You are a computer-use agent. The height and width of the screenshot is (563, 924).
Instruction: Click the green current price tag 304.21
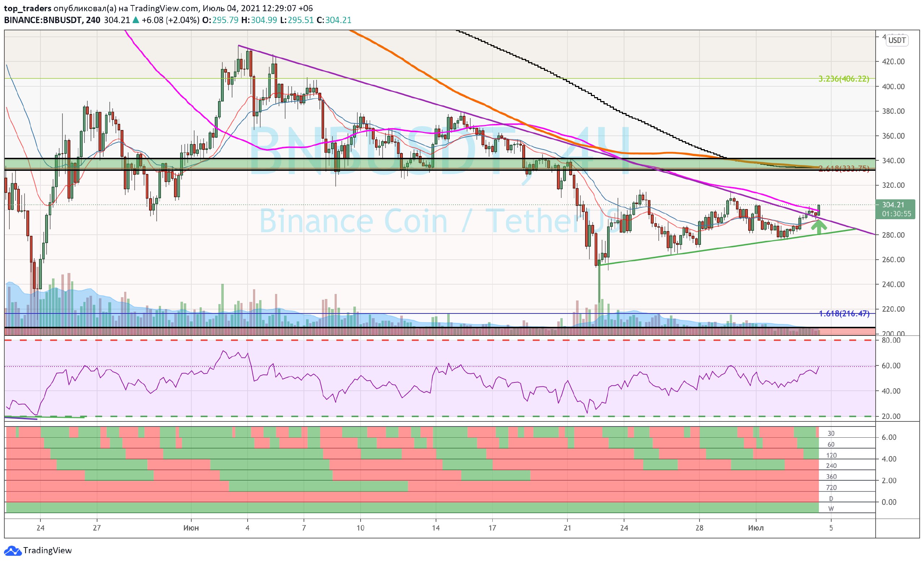893,205
